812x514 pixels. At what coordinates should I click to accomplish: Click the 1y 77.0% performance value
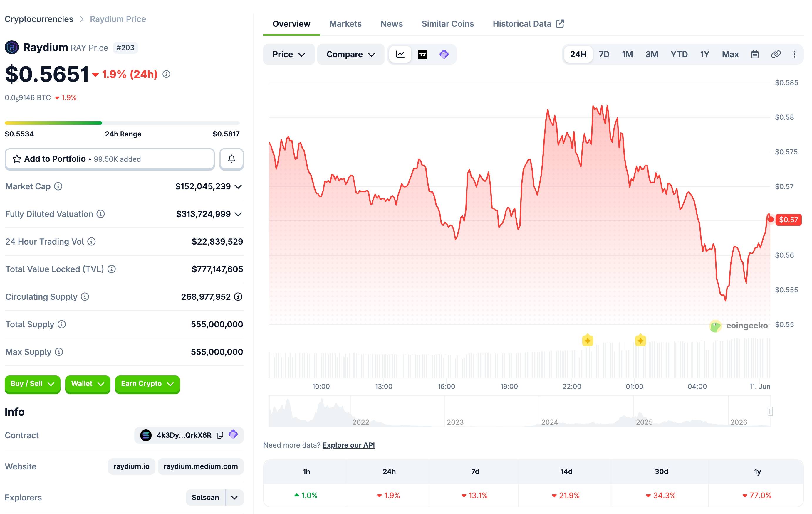[x=757, y=495]
